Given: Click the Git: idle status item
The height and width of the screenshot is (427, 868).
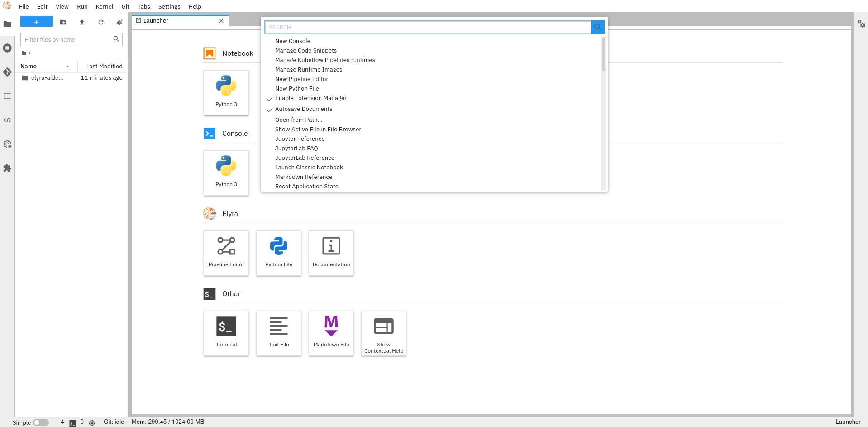Looking at the screenshot, I should pos(114,422).
